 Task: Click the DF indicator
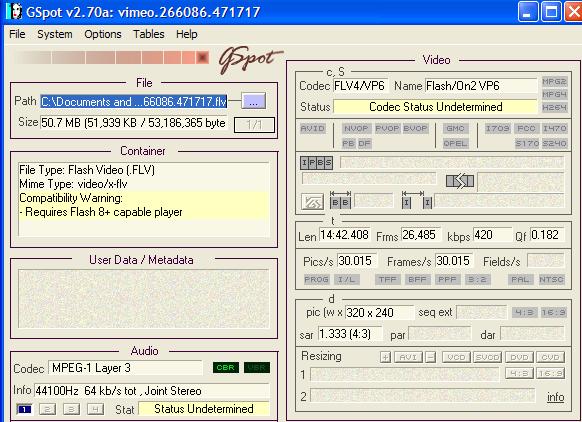tap(364, 143)
